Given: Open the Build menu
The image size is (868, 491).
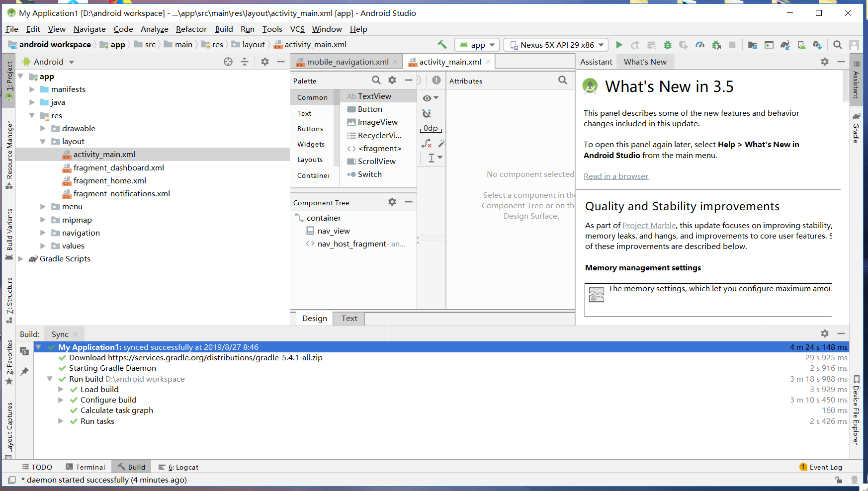Looking at the screenshot, I should click(224, 29).
